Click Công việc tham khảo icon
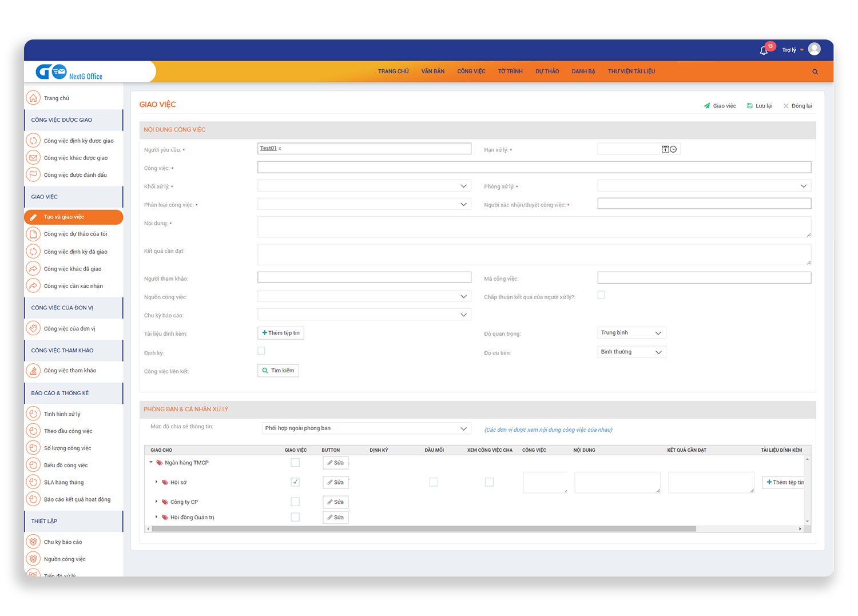The height and width of the screenshot is (616, 858). click(x=33, y=371)
